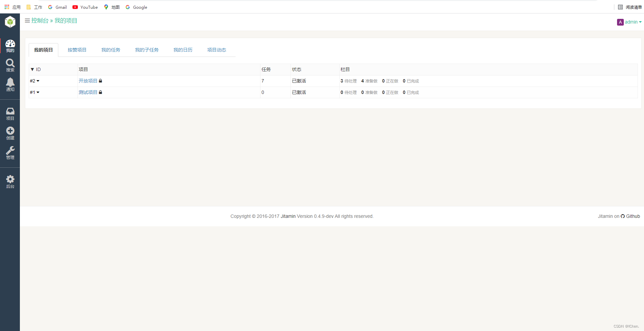This screenshot has height=331, width=644.
Task: Open the #1 project dropdown menu
Action: pyautogui.click(x=35, y=92)
